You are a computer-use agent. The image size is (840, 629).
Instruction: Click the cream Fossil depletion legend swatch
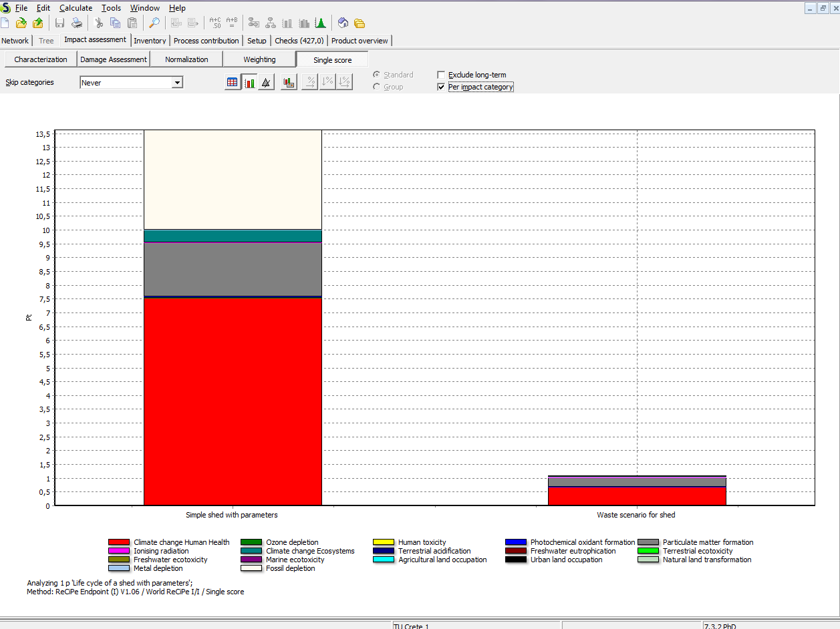251,568
